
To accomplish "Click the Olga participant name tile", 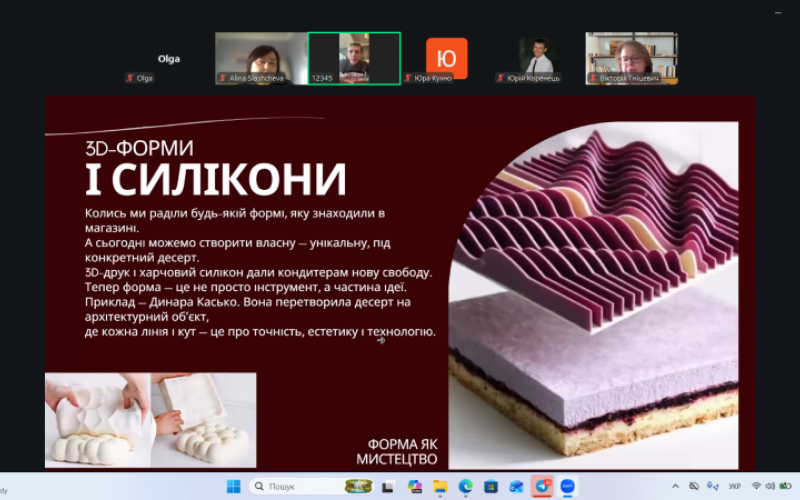I will (x=169, y=58).
